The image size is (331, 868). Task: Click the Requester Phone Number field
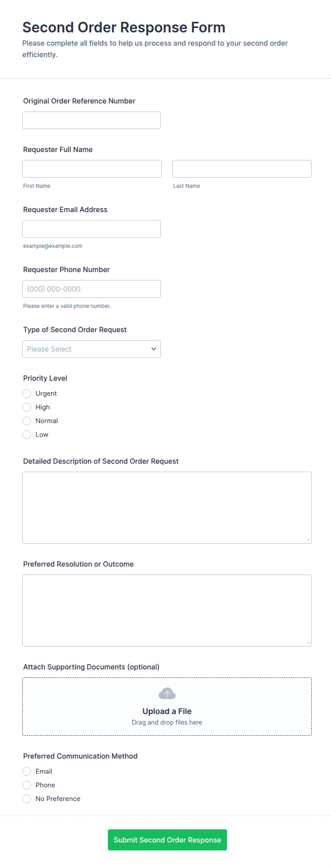tap(91, 289)
